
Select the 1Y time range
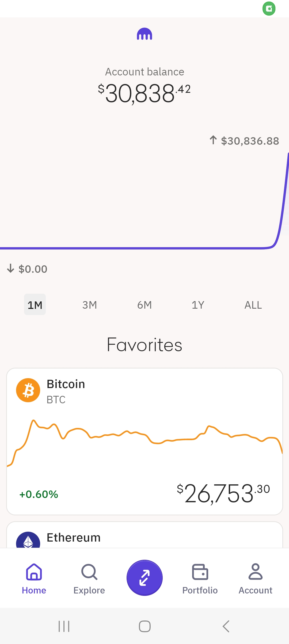[x=198, y=305]
